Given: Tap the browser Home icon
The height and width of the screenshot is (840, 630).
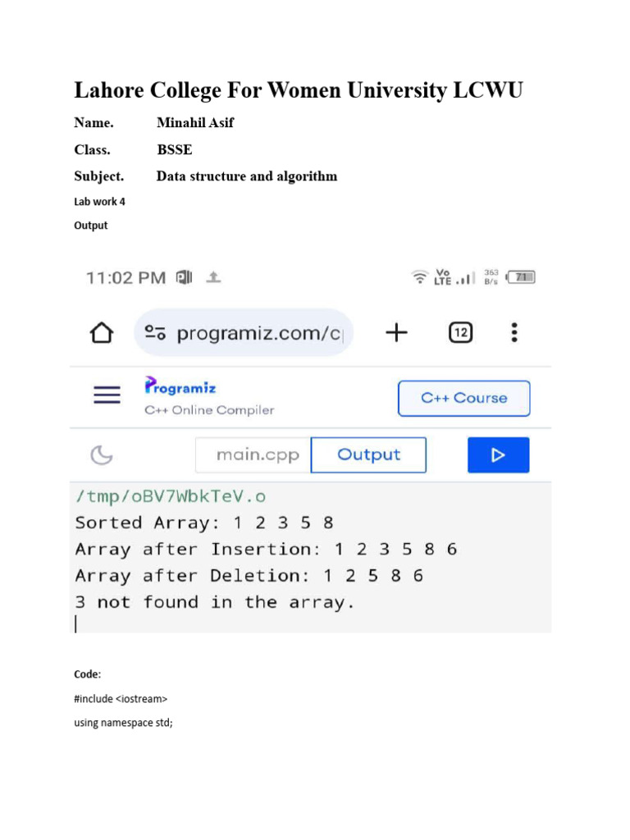Looking at the screenshot, I should [101, 333].
